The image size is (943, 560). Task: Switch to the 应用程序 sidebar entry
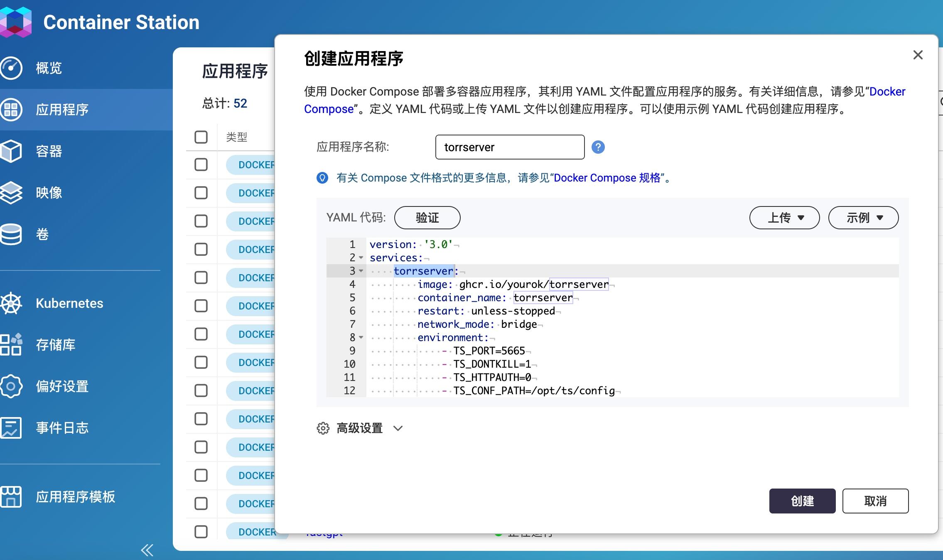pyautogui.click(x=62, y=109)
